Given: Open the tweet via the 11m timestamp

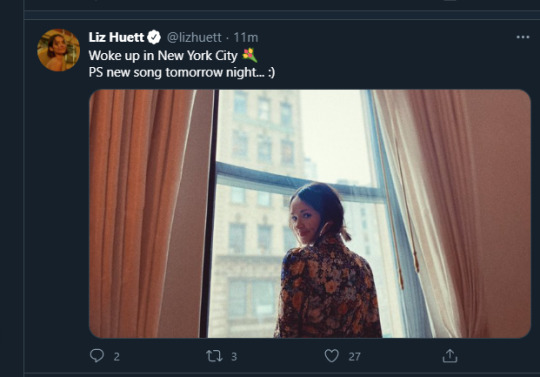Looking at the screenshot, I should pos(246,38).
